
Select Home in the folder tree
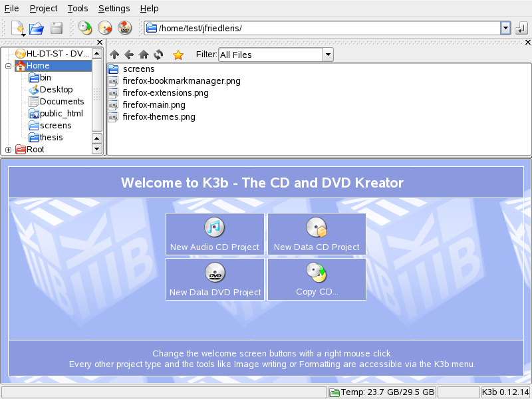(53, 65)
